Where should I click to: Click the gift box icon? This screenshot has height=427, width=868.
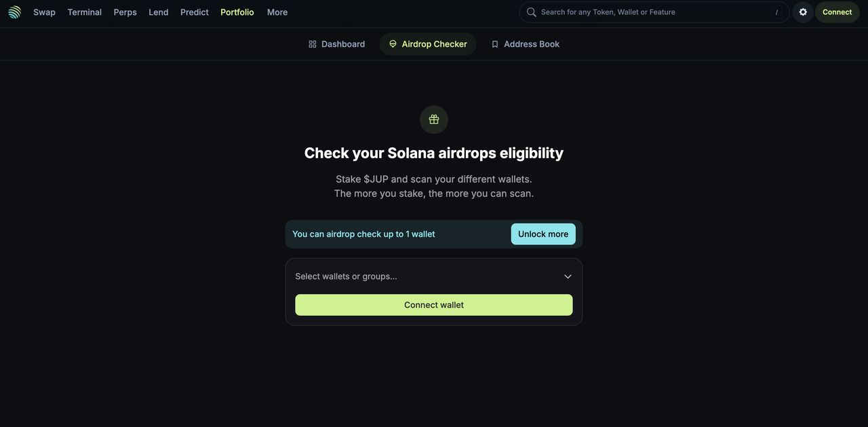434,119
